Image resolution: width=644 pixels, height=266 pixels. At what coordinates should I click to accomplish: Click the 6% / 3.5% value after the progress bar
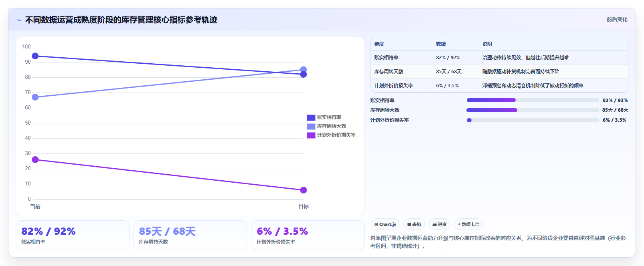click(x=614, y=120)
